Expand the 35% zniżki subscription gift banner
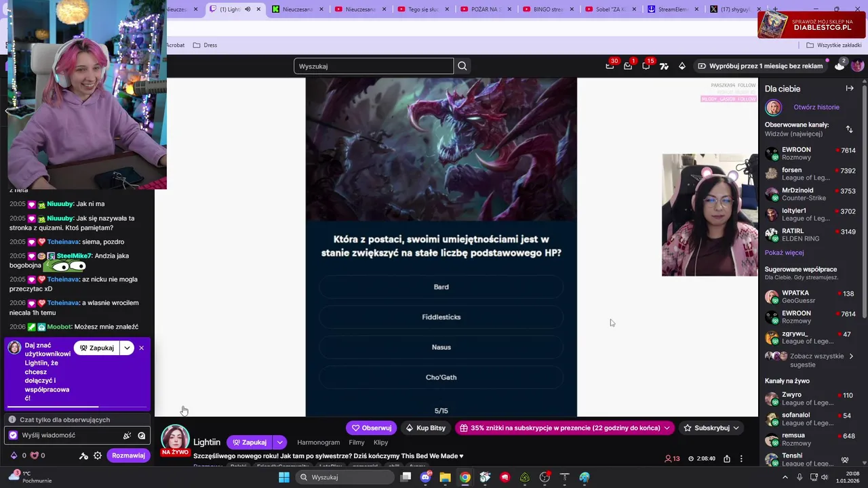868x488 pixels. pos(564,428)
